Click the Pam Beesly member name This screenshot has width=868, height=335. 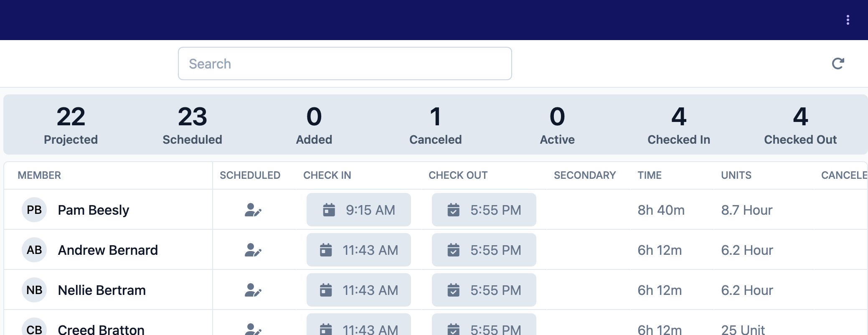(94, 210)
